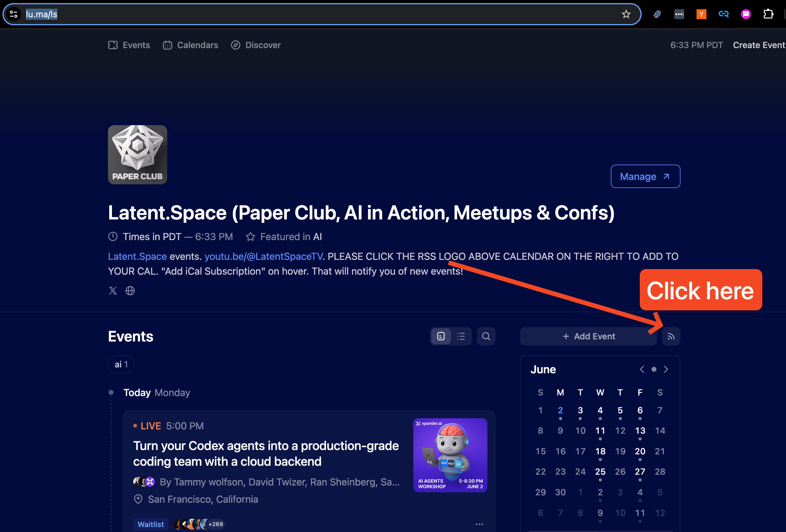Switch to card view of events
The height and width of the screenshot is (532, 786).
click(x=441, y=336)
